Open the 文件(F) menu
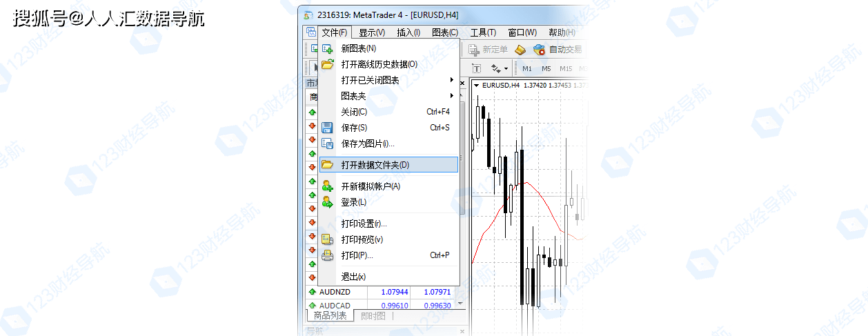The height and width of the screenshot is (336, 868). pos(335,32)
